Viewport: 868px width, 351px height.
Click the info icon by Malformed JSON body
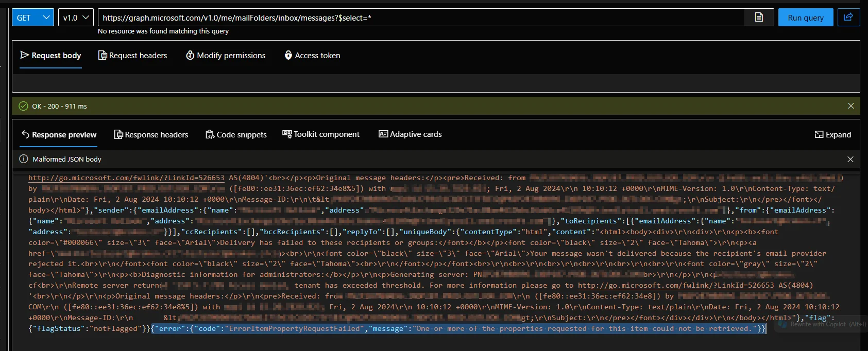(23, 159)
